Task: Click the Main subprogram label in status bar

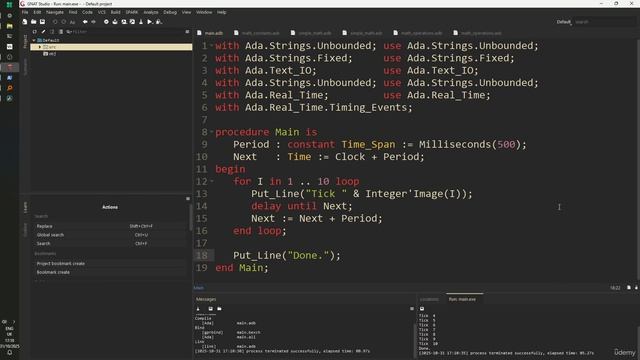Action: (x=198, y=288)
